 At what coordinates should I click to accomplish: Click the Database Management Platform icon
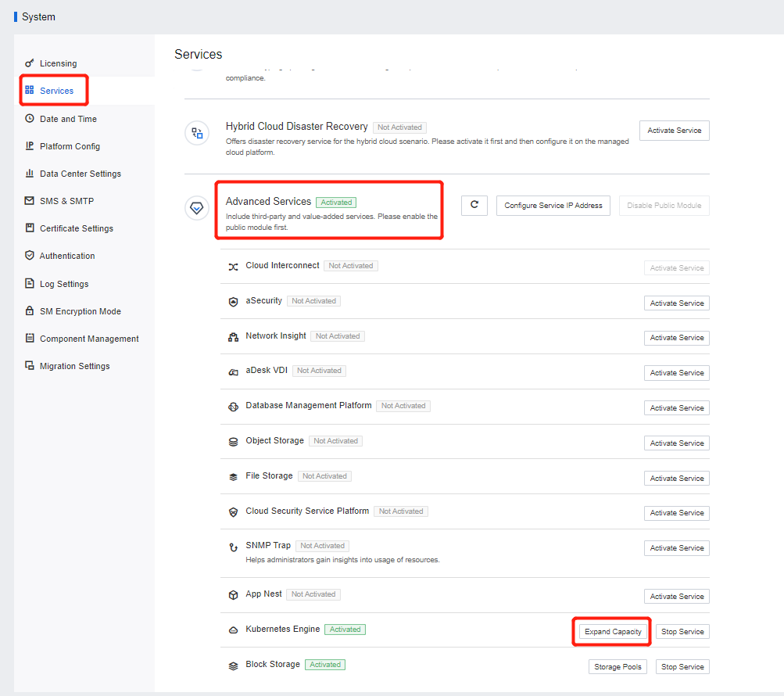(233, 407)
